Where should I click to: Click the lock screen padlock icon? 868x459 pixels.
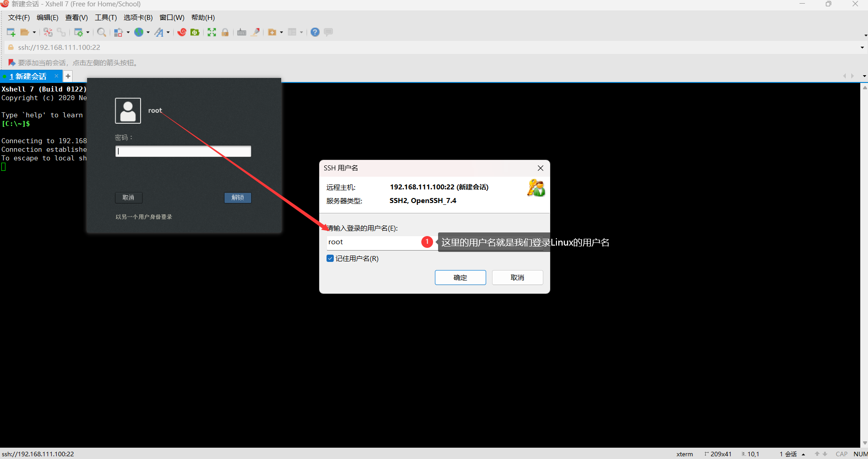225,32
